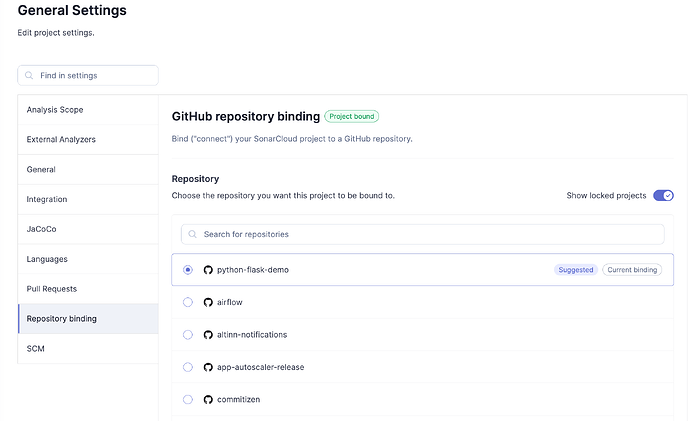Open the Analysis Scope settings section
Screen dimensions: 690x421
[88, 110]
